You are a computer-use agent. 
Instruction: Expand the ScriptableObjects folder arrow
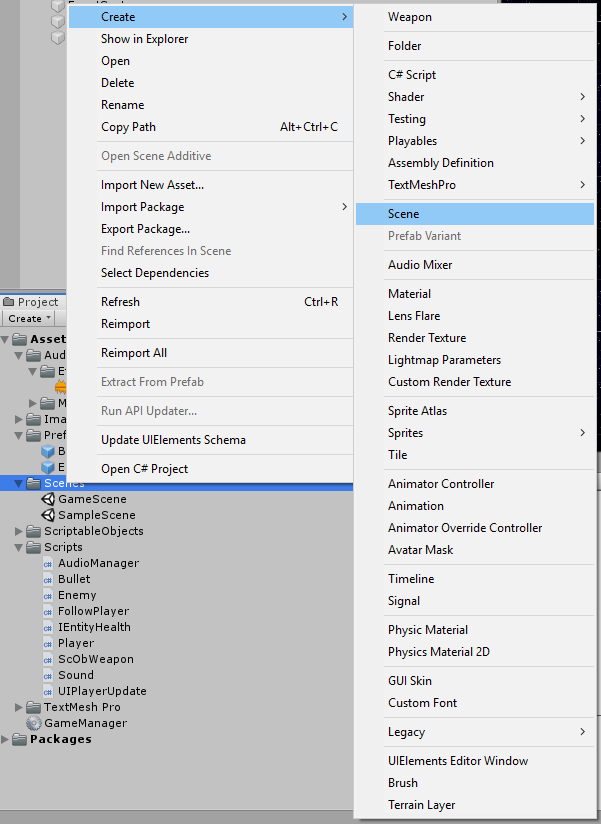tap(19, 531)
